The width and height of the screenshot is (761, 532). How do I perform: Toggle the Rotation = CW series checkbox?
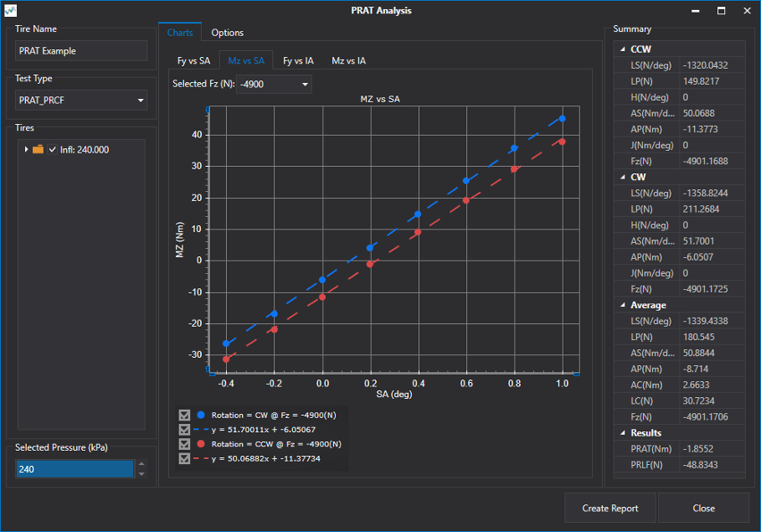pos(184,415)
